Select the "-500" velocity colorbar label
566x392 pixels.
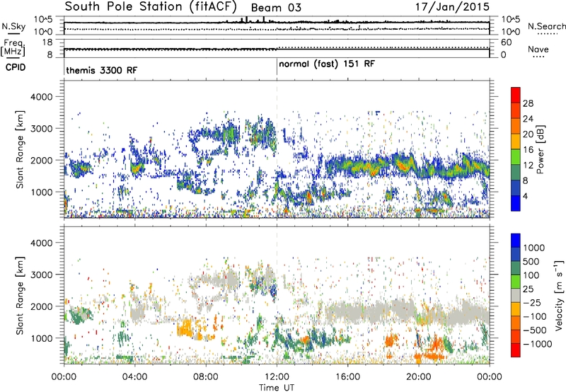[535, 330]
